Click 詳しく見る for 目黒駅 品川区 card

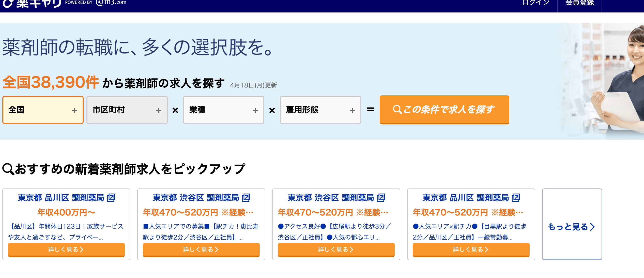[471, 250]
